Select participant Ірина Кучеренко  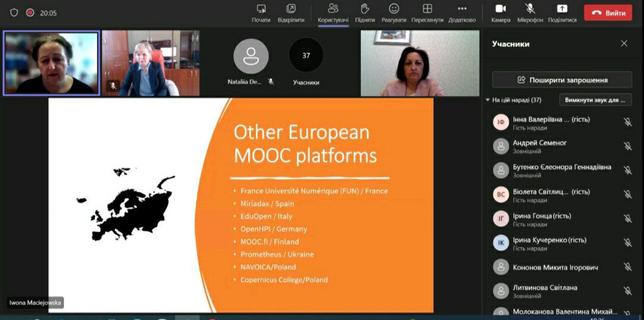[x=562, y=244]
